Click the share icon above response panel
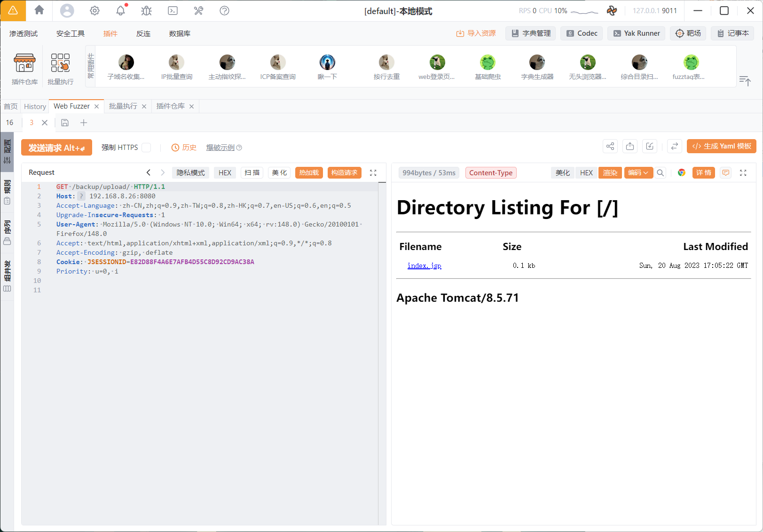 pyautogui.click(x=610, y=146)
